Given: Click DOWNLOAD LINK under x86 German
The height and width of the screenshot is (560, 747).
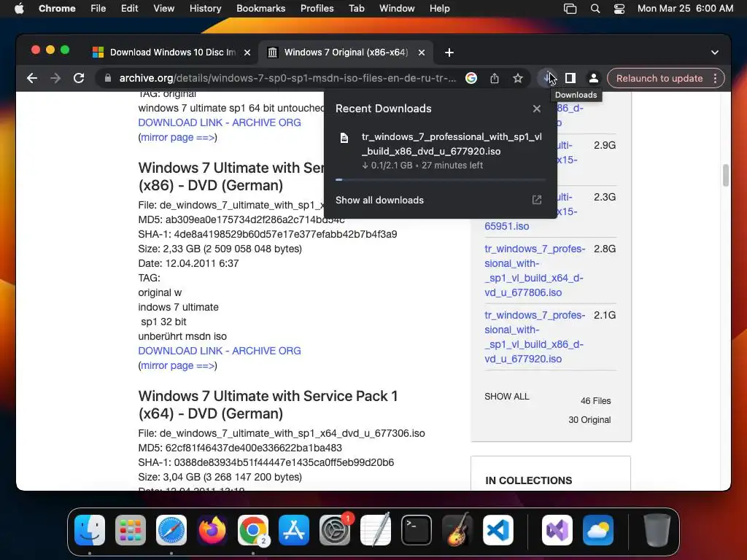Looking at the screenshot, I should click(220, 351).
